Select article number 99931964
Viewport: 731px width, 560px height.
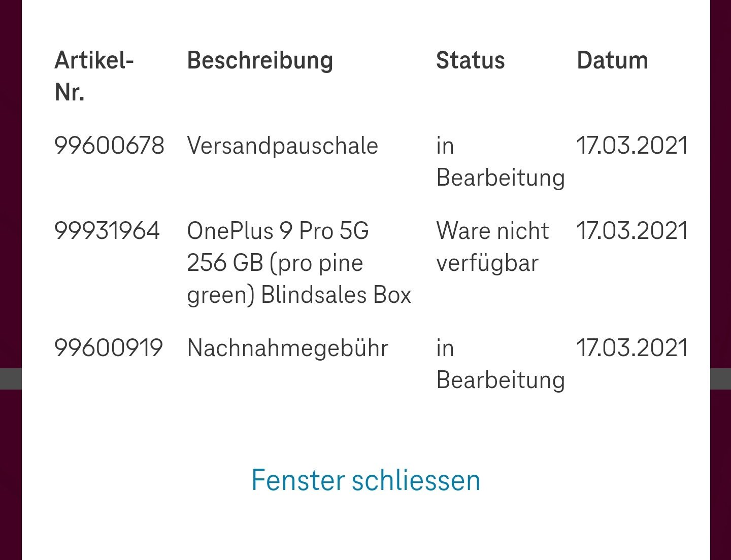click(x=107, y=231)
